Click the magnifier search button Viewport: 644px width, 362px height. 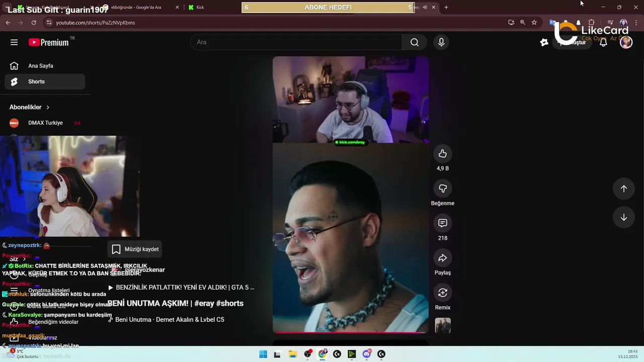click(x=414, y=42)
